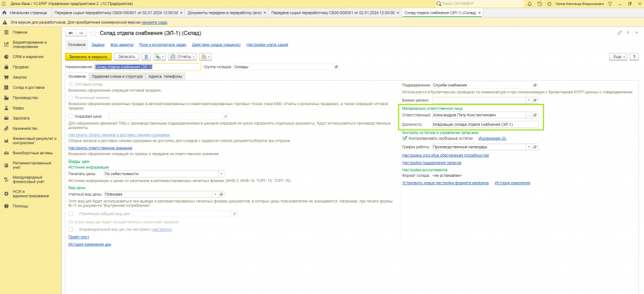Click нажмите сюда license link
This screenshot has width=644, height=294.
154,22
